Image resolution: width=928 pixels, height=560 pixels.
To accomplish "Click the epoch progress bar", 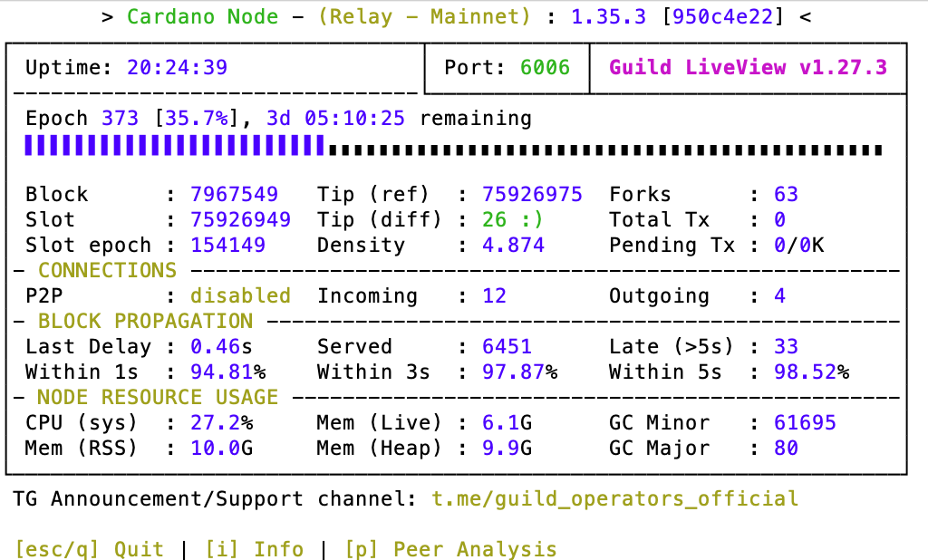I will click(453, 146).
